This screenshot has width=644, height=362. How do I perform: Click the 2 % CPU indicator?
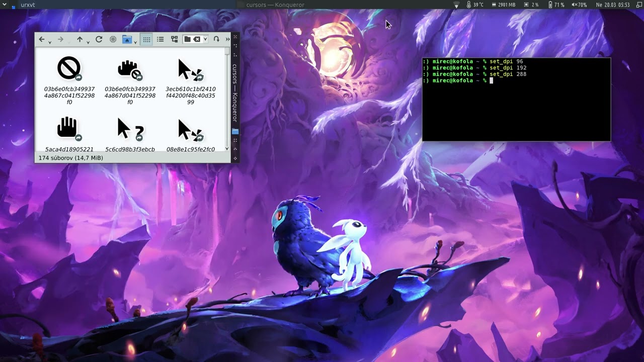531,5
